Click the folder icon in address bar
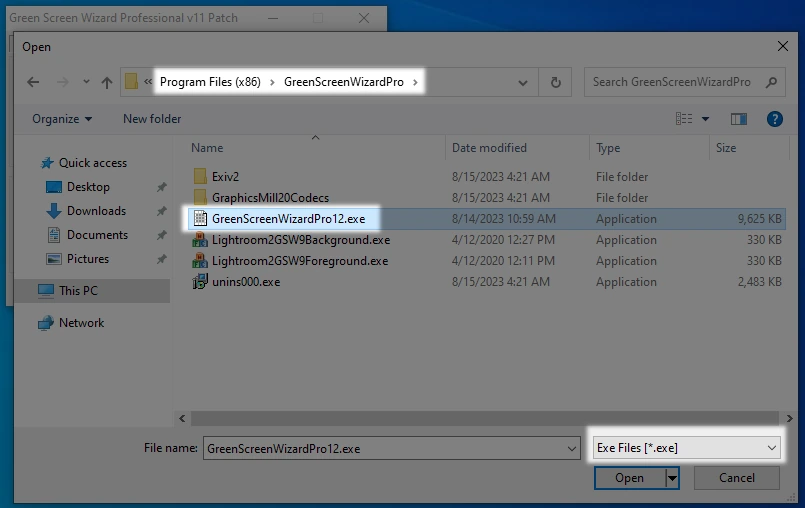 point(131,82)
